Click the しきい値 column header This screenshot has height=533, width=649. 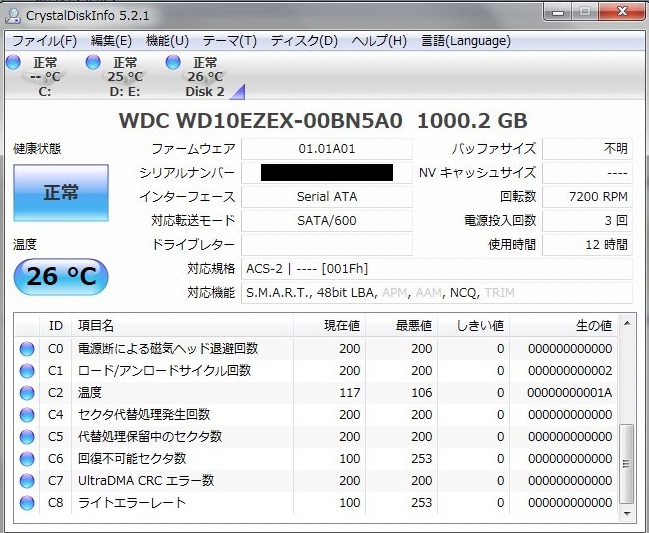tap(474, 326)
